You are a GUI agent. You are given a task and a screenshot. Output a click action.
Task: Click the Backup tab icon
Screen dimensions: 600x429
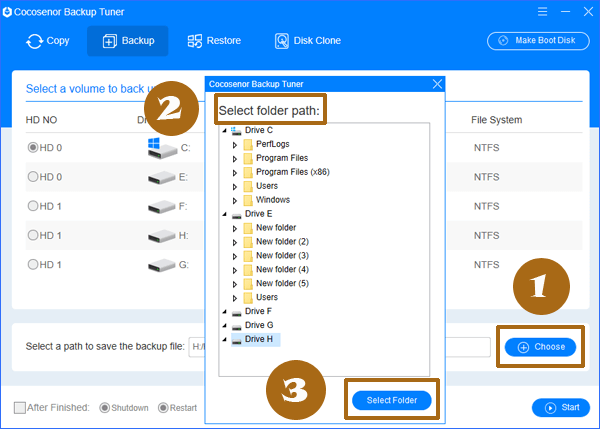109,41
